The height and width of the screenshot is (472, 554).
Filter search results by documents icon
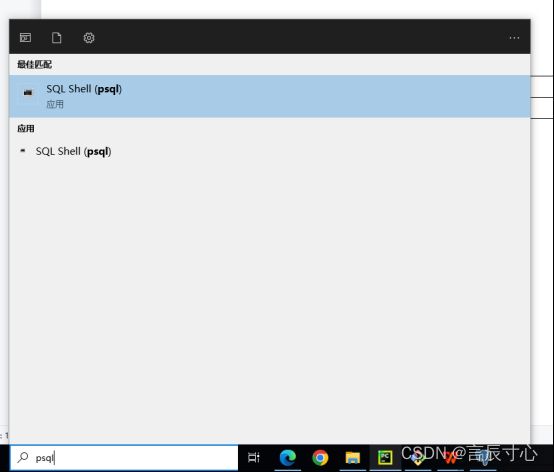57,37
